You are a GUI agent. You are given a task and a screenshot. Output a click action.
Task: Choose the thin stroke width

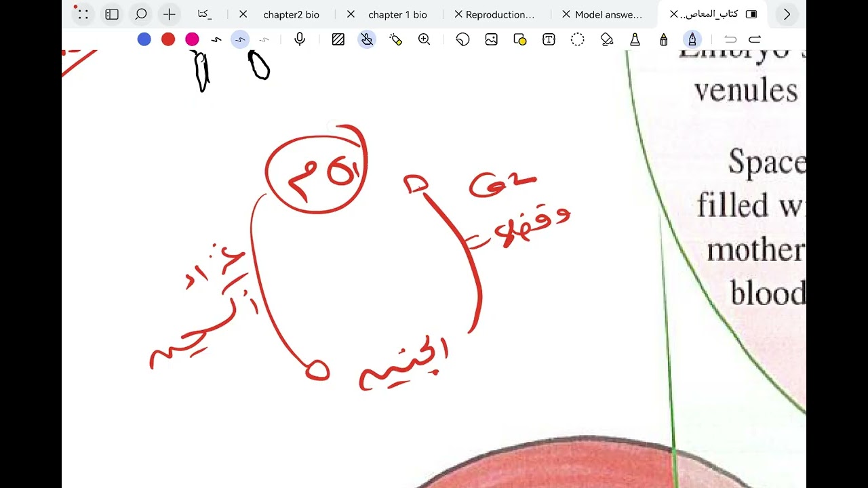pyautogui.click(x=264, y=40)
